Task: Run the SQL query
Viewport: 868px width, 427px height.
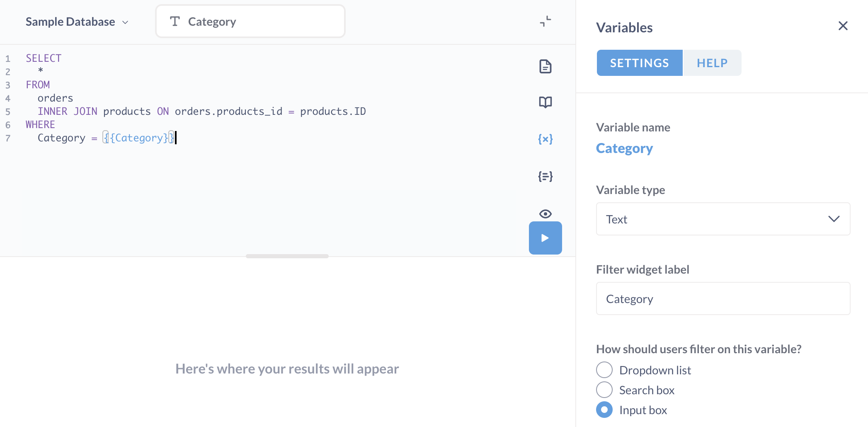Action: (x=545, y=238)
